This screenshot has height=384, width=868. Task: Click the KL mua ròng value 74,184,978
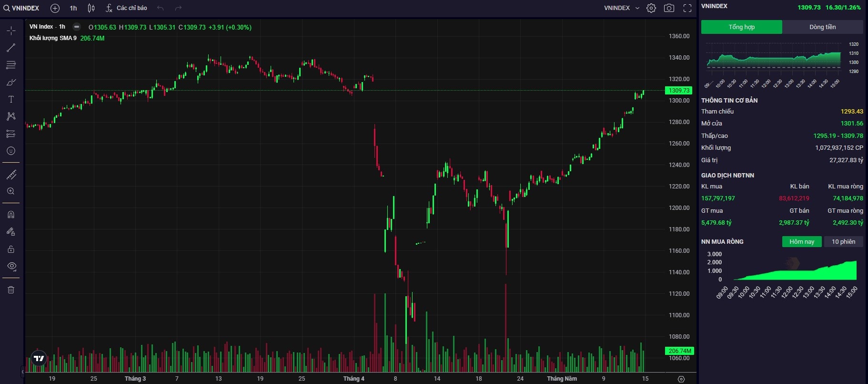[848, 198]
